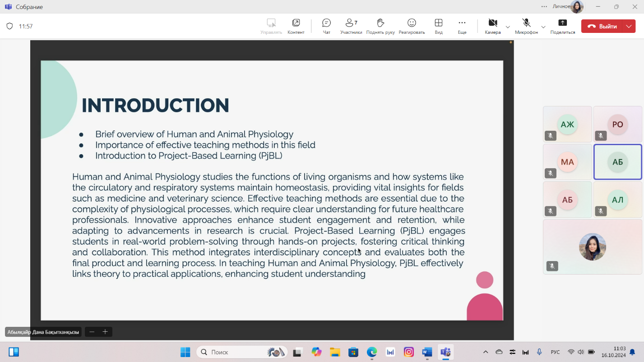
Task: Click the Teams logo in title bar
Action: (8, 7)
